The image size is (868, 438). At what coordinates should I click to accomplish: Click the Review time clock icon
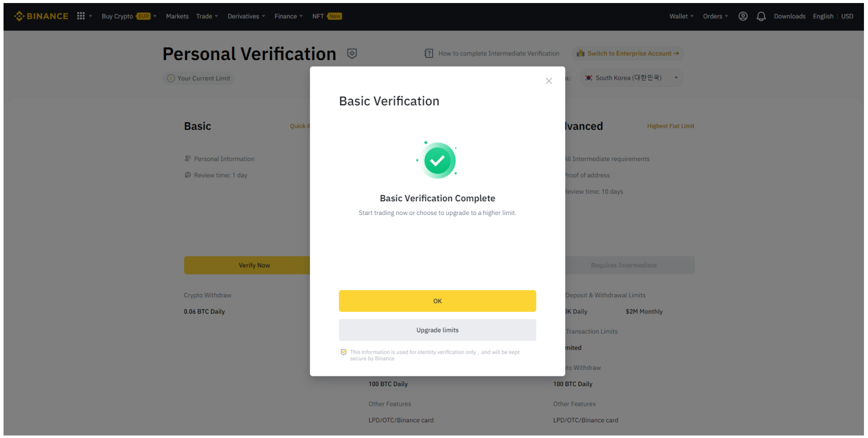[188, 175]
